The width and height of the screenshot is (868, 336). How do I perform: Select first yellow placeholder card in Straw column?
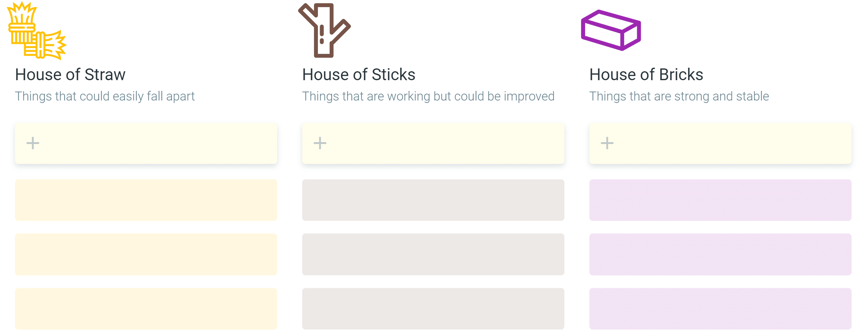point(146,200)
